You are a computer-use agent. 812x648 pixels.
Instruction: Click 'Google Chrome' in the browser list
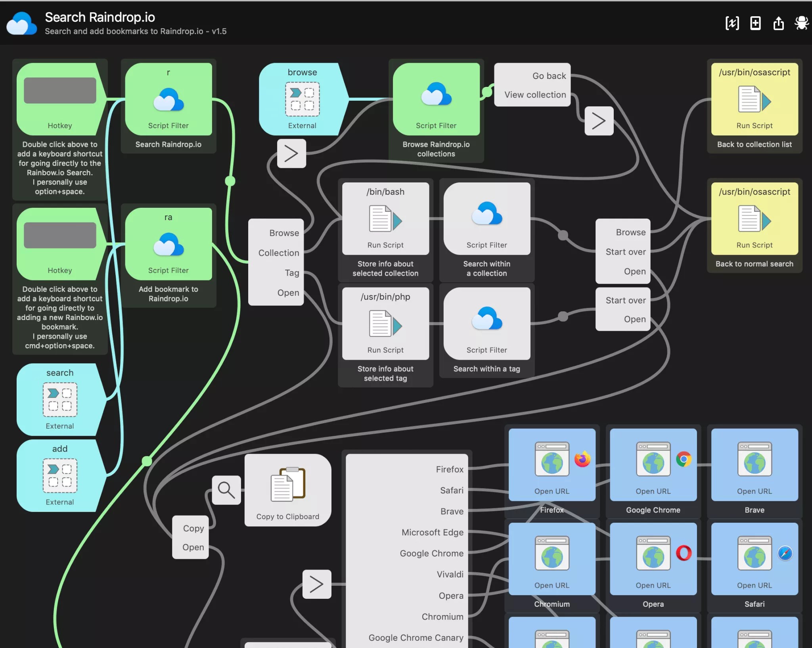(431, 554)
